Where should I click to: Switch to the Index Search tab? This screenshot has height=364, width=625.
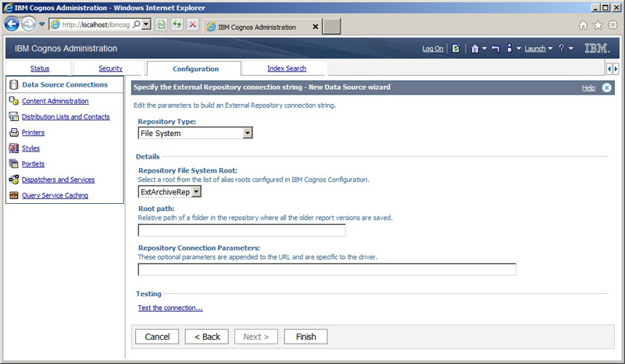287,69
